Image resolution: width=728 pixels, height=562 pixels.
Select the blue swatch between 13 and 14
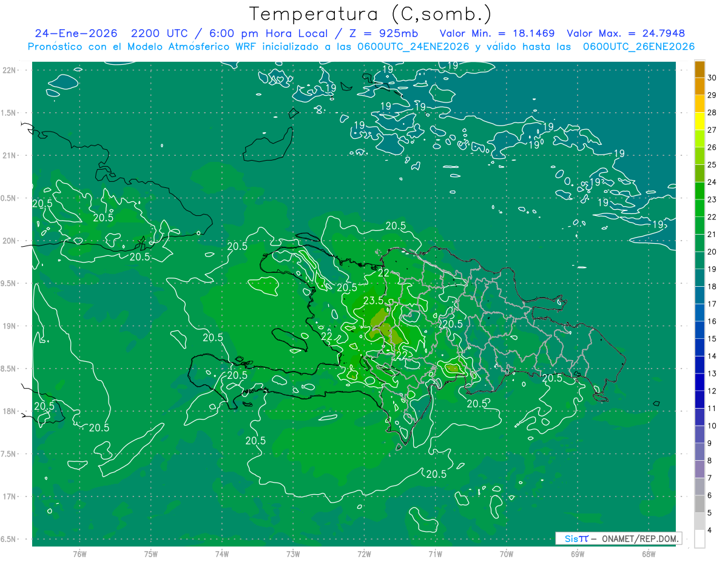click(x=699, y=365)
